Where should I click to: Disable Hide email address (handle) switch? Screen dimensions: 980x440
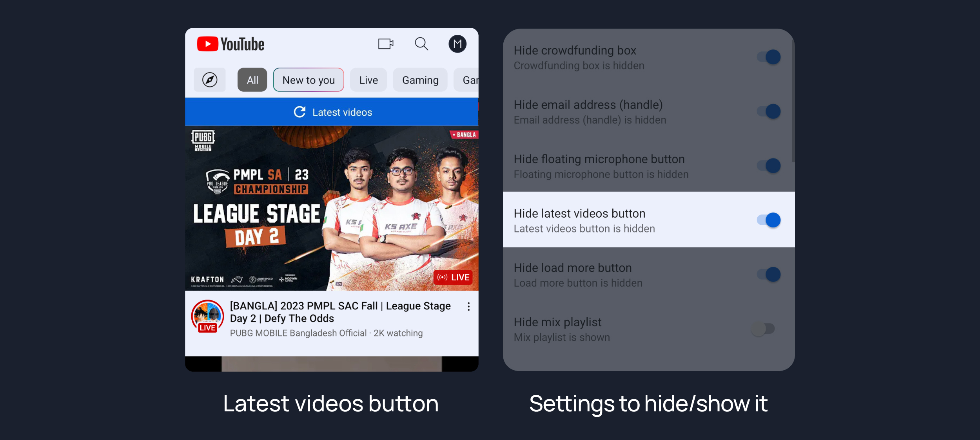(768, 111)
